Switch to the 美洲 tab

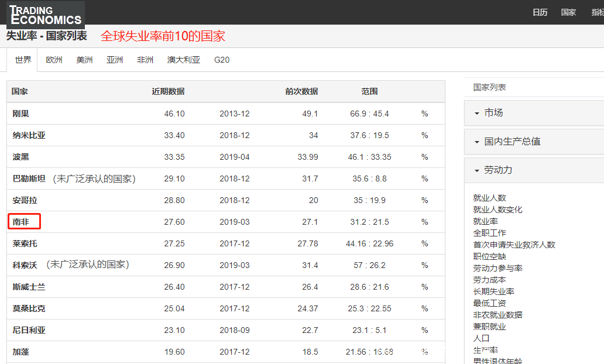point(84,60)
